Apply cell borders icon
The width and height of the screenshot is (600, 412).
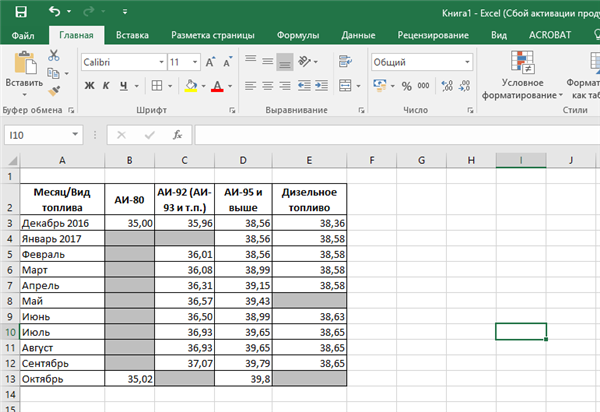click(157, 86)
